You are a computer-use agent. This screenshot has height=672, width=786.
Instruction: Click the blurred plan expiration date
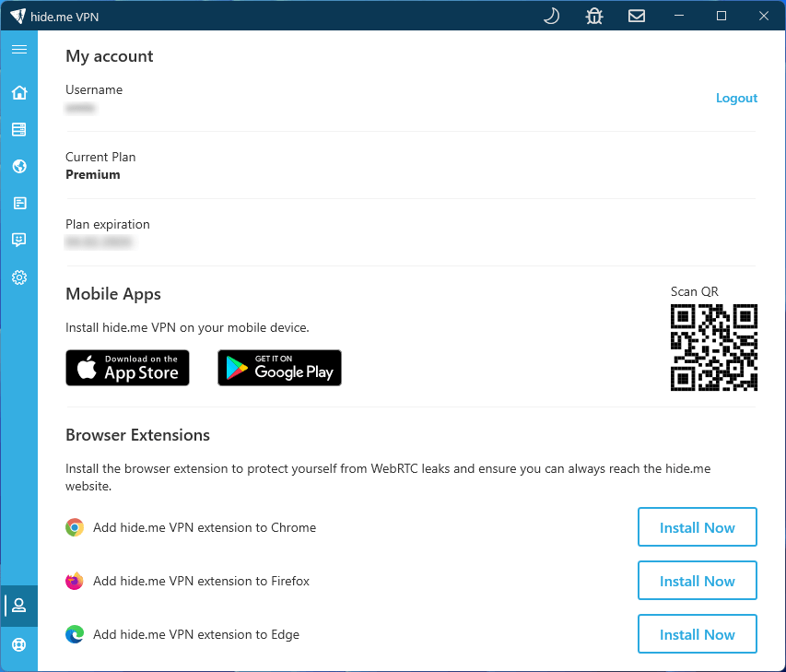99,242
